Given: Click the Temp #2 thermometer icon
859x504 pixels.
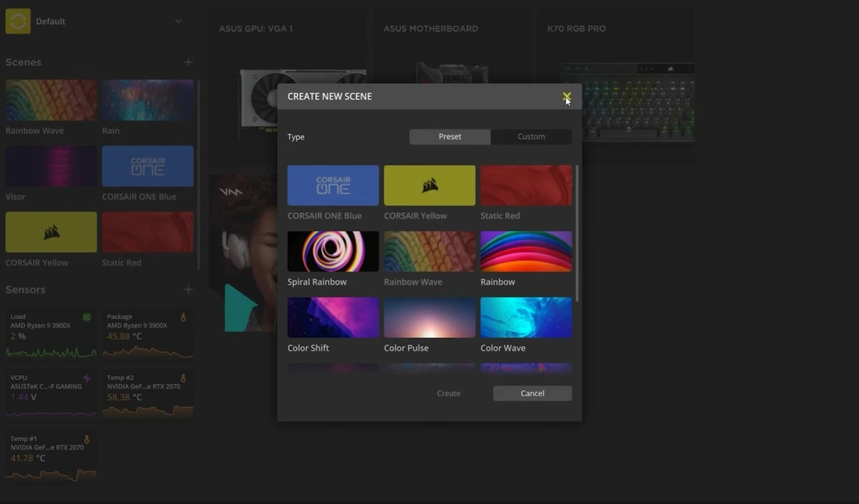Looking at the screenshot, I should point(183,378).
